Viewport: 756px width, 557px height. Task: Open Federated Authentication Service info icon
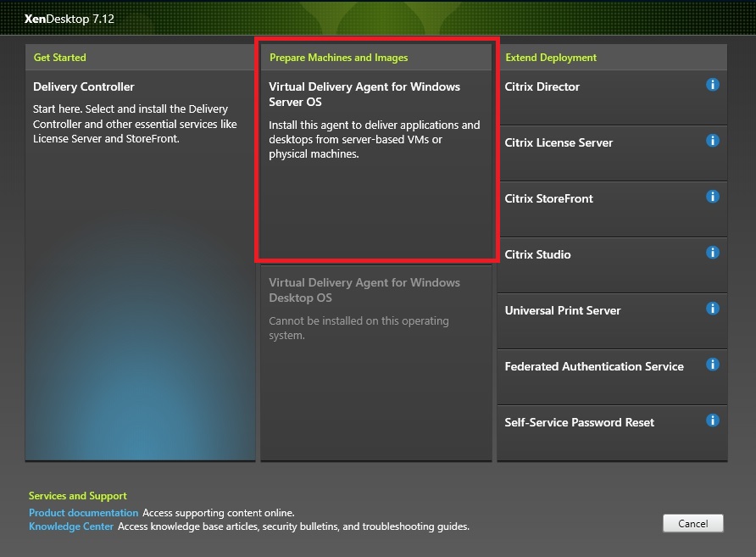pos(713,365)
